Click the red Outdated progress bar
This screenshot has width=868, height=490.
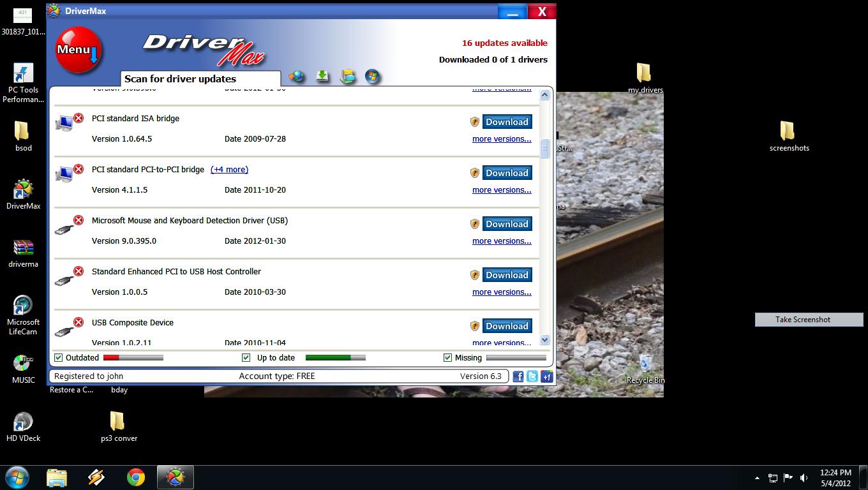133,357
